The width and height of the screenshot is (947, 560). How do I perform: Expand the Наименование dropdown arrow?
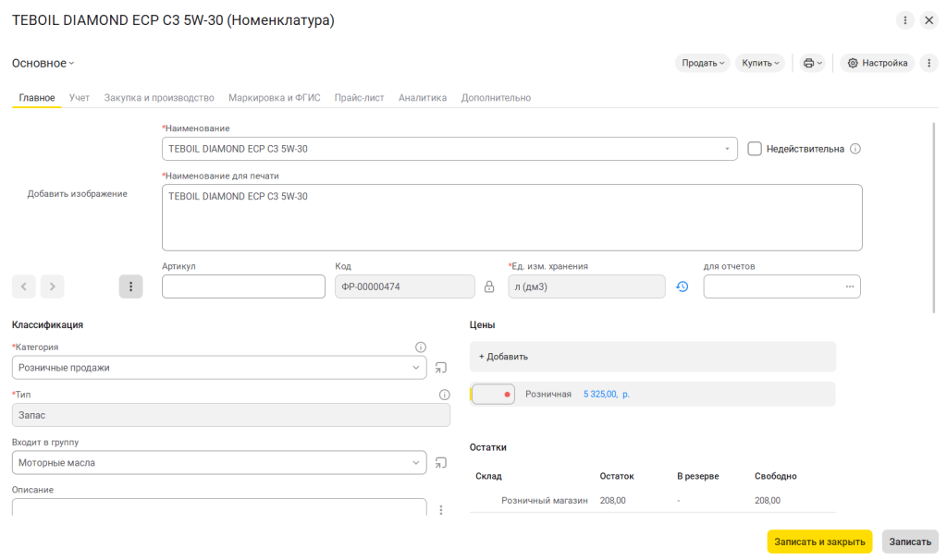click(x=727, y=149)
